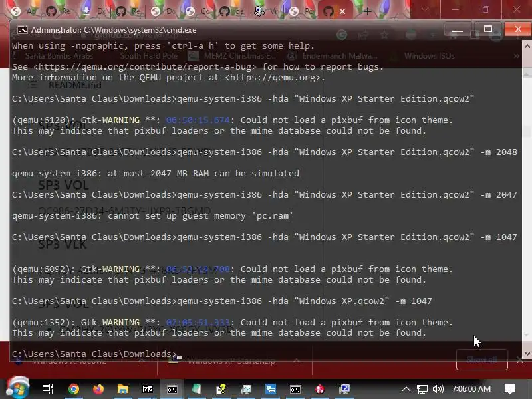Minimize the cmd.exe window
This screenshot has width=532, height=399.
(x=458, y=29)
